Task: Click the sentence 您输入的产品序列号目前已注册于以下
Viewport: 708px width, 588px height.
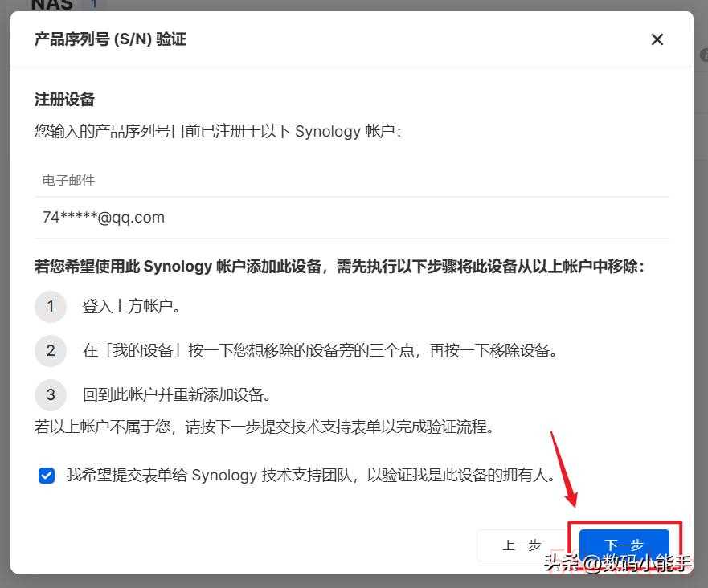Action: point(219,131)
